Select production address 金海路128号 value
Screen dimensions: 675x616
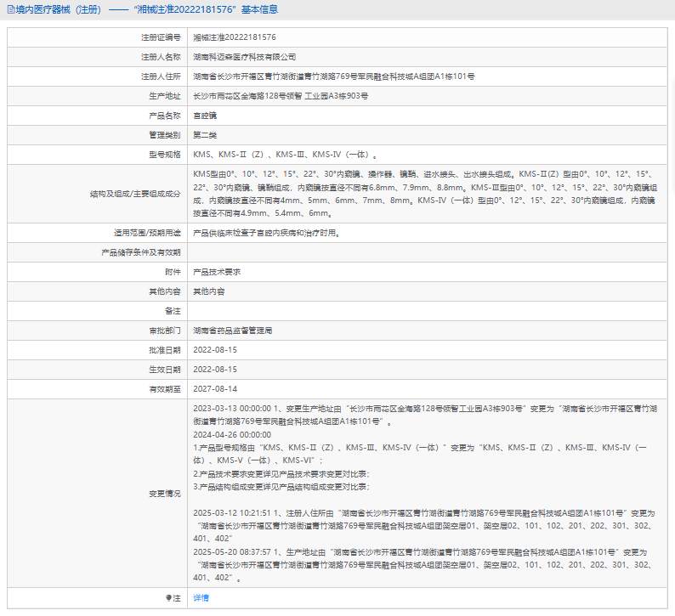tap(281, 96)
